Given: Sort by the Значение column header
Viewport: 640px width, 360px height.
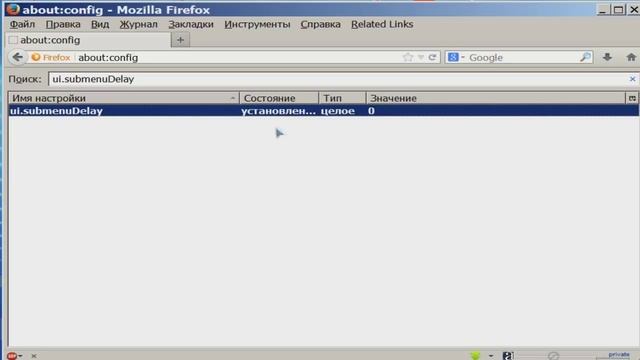Looking at the screenshot, I should coord(496,98).
